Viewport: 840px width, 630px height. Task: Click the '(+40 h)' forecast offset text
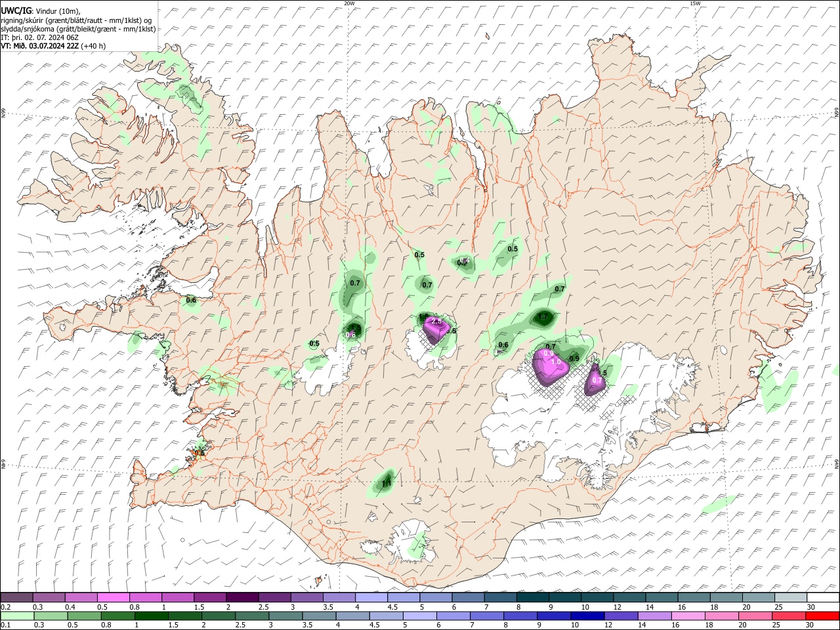93,46
